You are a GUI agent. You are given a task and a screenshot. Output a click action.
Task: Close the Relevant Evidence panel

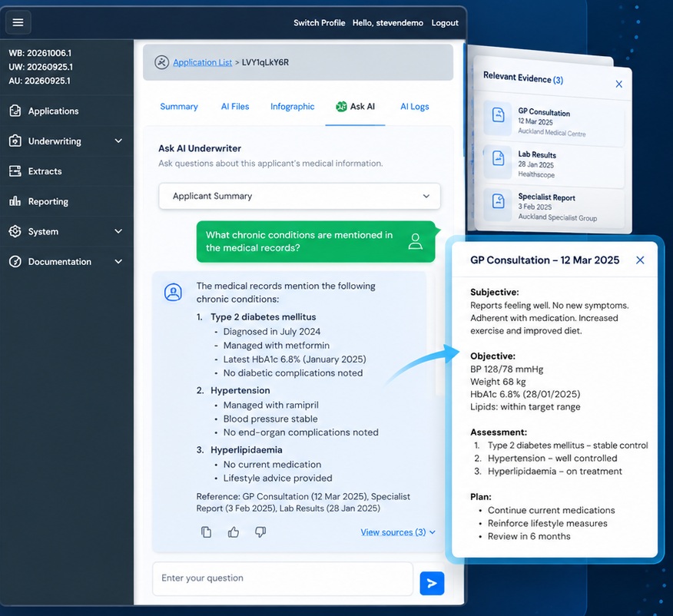tap(618, 84)
